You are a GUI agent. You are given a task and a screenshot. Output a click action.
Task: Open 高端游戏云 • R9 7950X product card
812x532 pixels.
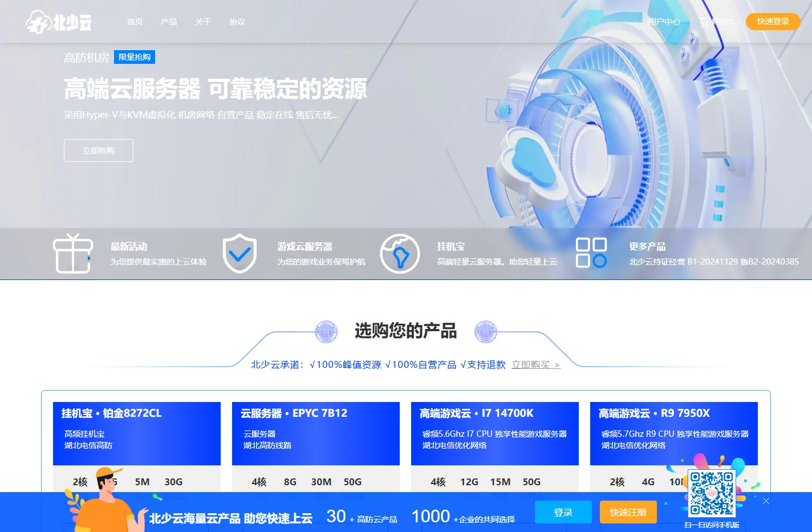(674, 433)
